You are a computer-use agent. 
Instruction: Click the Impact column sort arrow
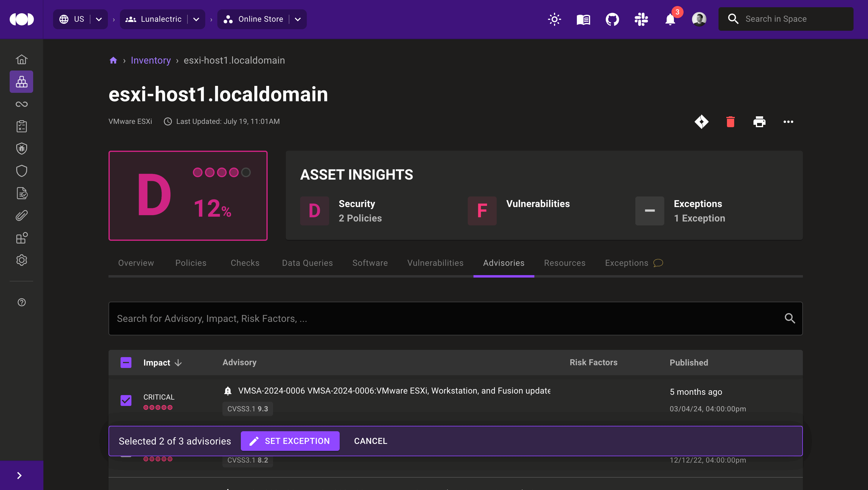[x=179, y=363]
